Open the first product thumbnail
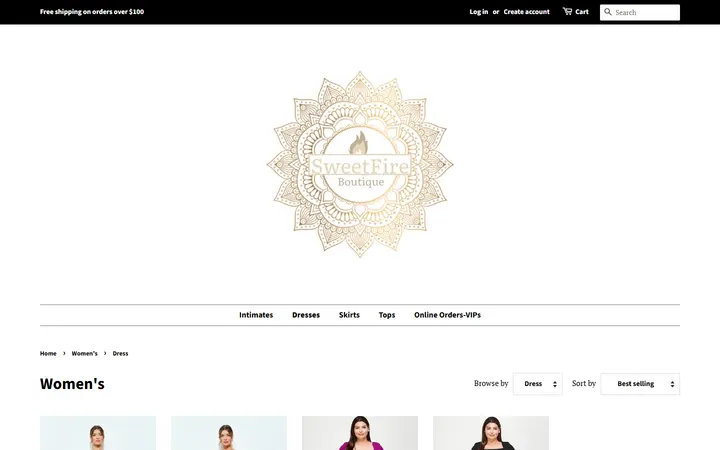 coord(98,433)
